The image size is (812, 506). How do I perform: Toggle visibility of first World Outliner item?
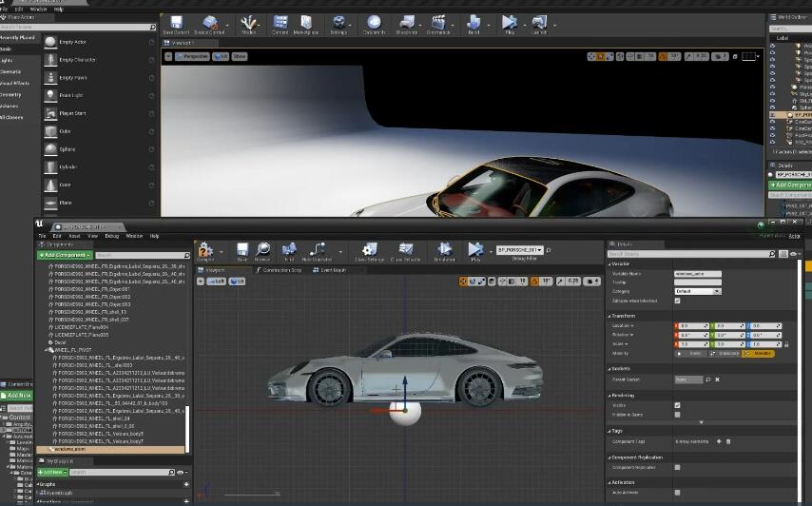[772, 46]
